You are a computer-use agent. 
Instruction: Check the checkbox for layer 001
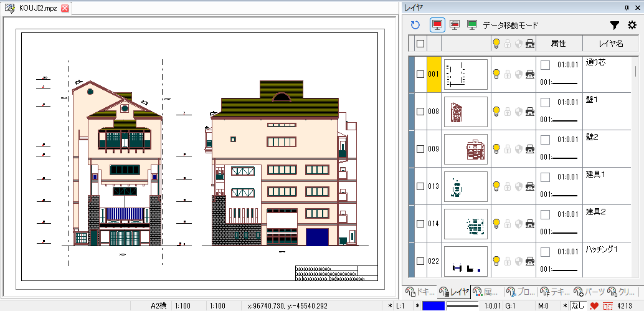[420, 74]
